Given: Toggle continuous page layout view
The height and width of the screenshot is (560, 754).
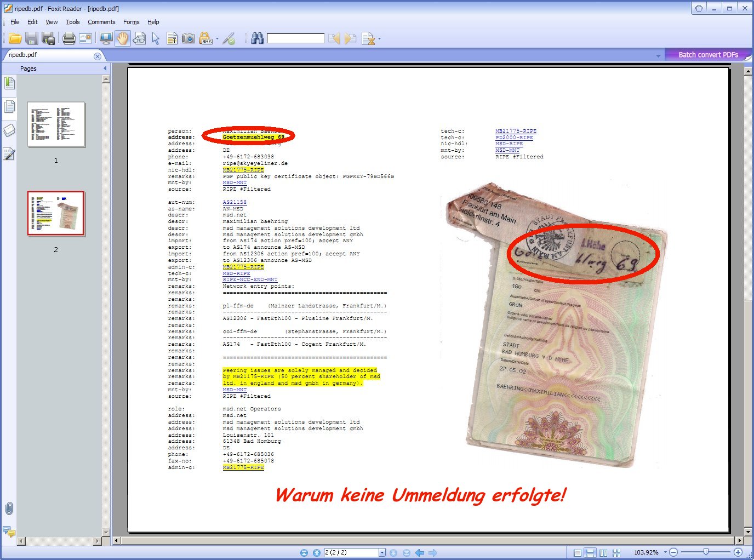Looking at the screenshot, I should pyautogui.click(x=590, y=552).
